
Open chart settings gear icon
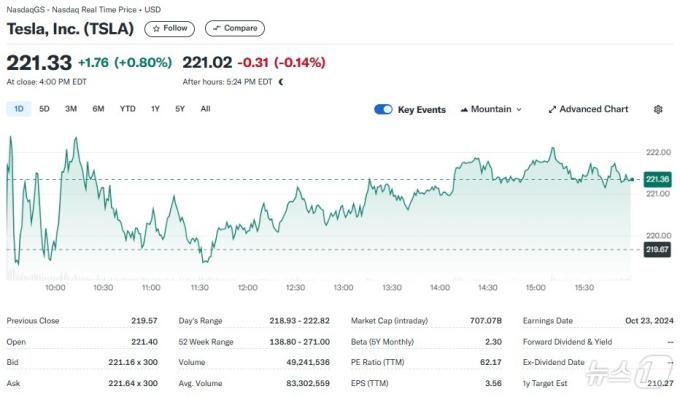[x=658, y=109]
